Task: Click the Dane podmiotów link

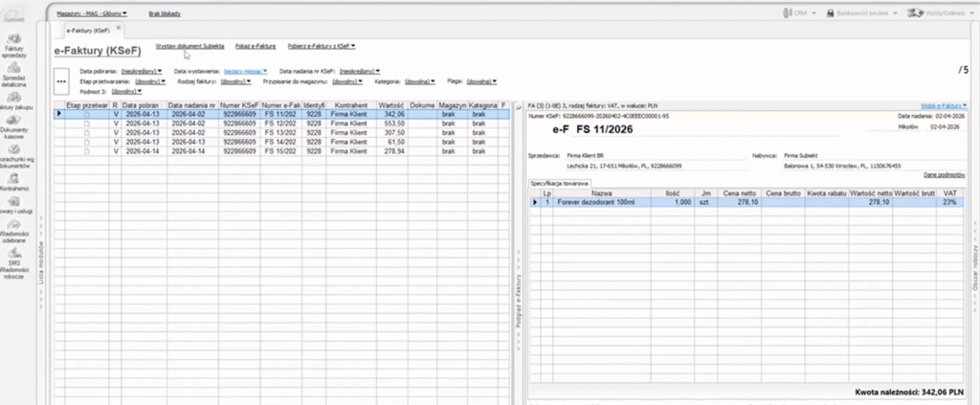Action: coord(942,174)
